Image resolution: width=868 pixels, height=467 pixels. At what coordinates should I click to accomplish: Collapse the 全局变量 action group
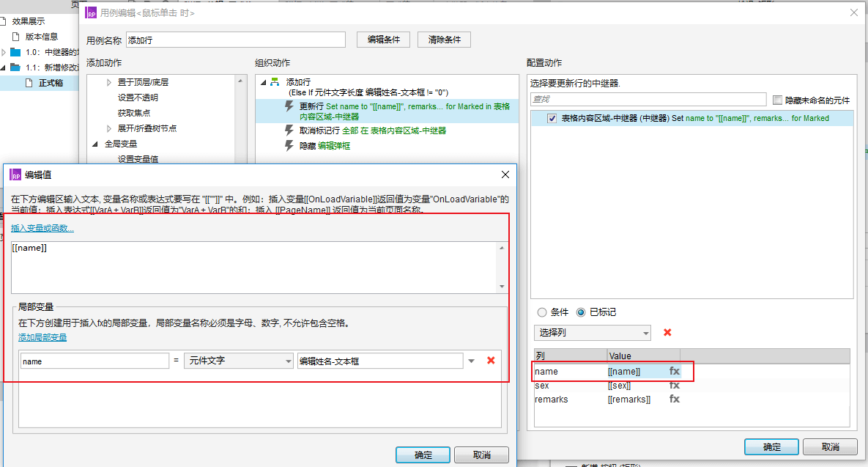click(x=95, y=144)
